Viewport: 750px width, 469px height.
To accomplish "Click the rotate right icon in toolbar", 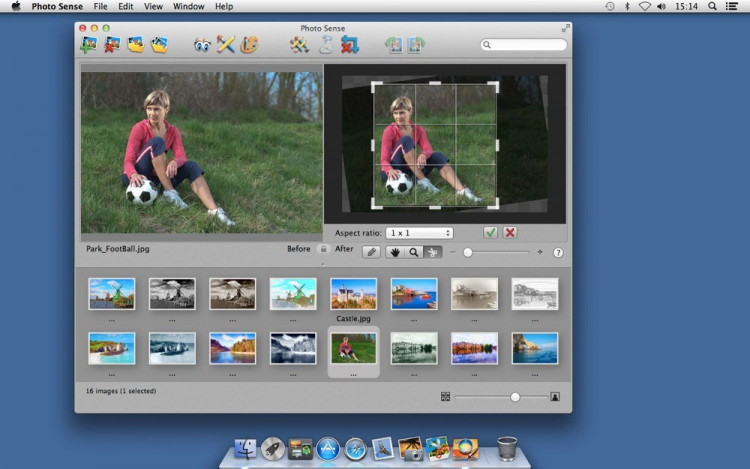I will [417, 45].
